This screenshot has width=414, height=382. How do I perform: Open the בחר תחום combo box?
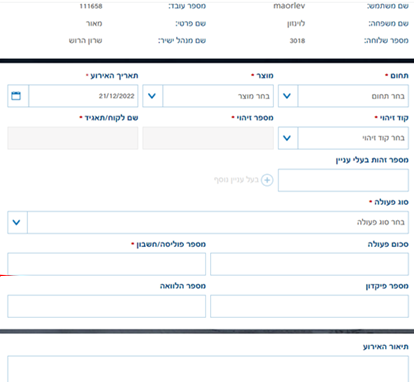(343, 96)
